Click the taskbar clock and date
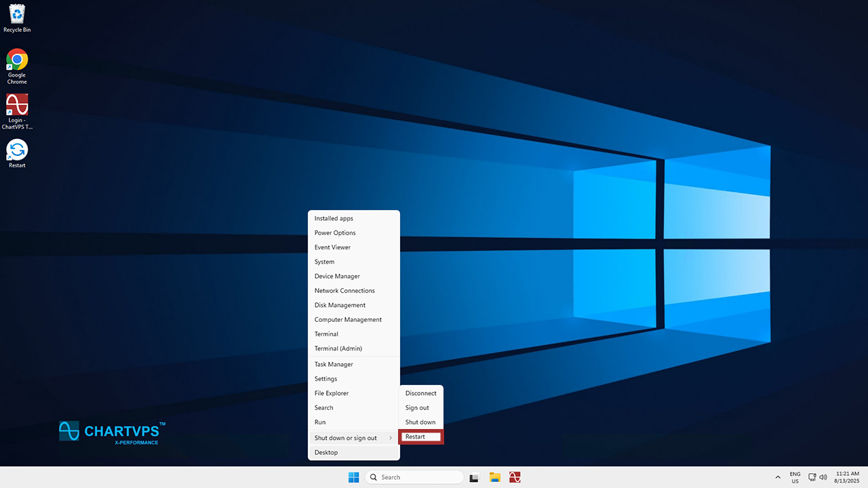This screenshot has width=868, height=488. pos(848,477)
